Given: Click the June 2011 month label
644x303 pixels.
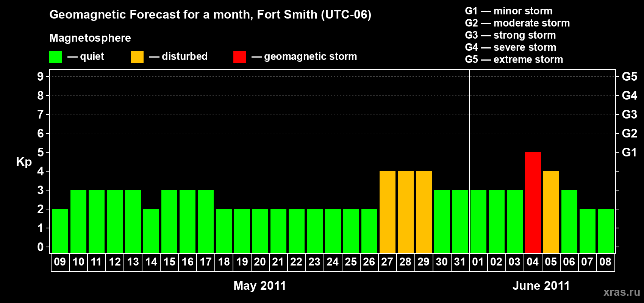Looking at the screenshot, I should 541,286.
